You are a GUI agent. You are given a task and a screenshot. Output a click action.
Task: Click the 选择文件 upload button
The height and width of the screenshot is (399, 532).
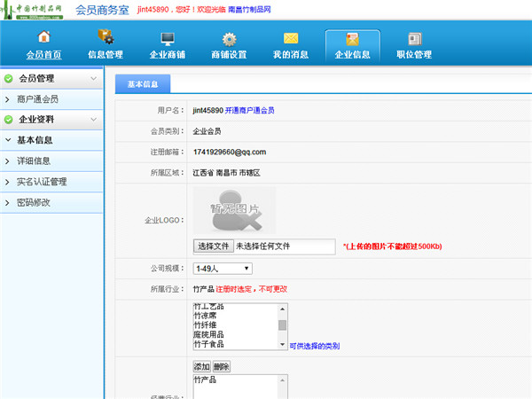click(x=213, y=246)
